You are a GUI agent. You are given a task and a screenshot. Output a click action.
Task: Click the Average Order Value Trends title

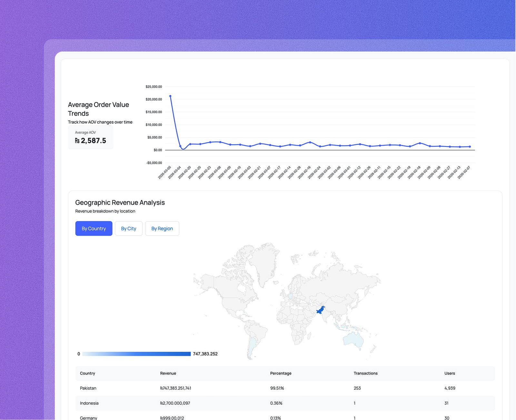[98, 109]
